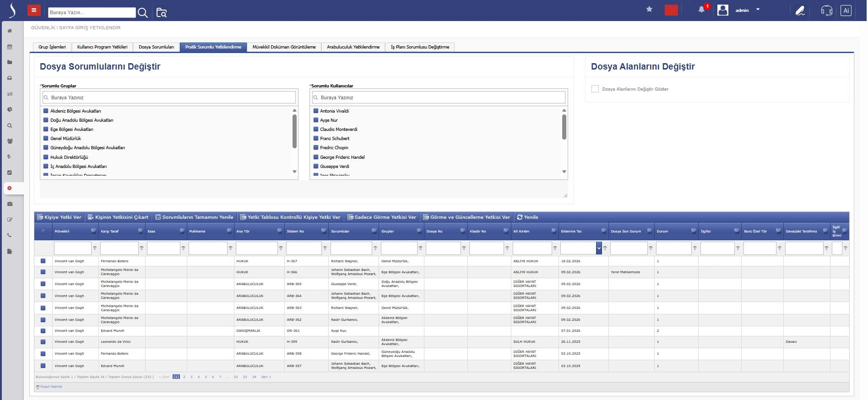The image size is (868, 400).
Task: Open the AI assistant icon
Action: pyautogui.click(x=846, y=11)
